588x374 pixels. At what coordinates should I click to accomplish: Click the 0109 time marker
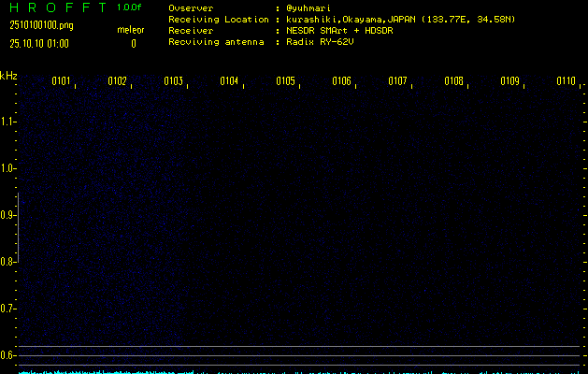point(510,81)
